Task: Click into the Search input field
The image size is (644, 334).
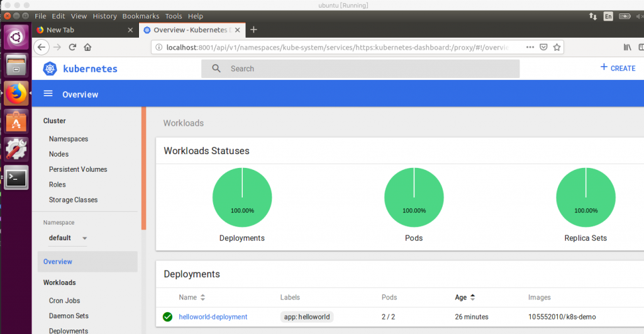Action: pos(360,69)
